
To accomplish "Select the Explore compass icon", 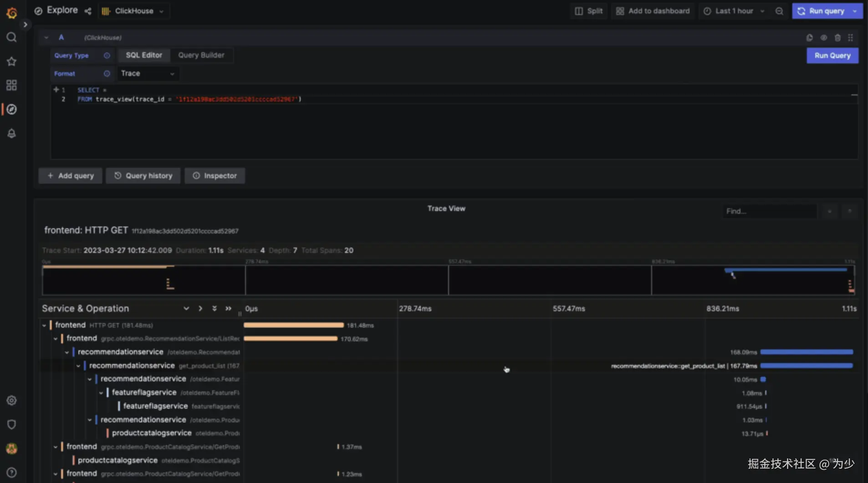I will (x=12, y=109).
